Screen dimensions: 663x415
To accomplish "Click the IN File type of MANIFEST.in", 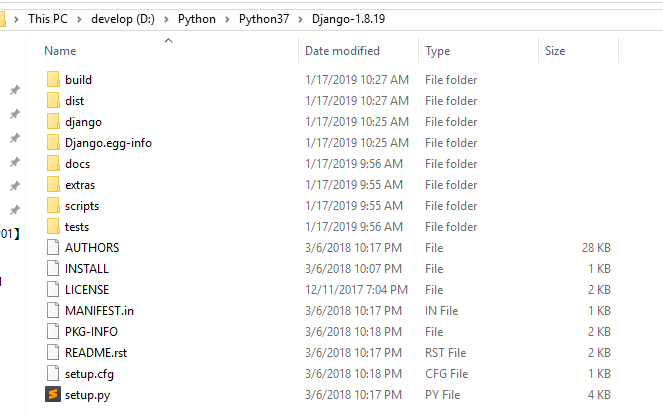I will [x=441, y=311].
